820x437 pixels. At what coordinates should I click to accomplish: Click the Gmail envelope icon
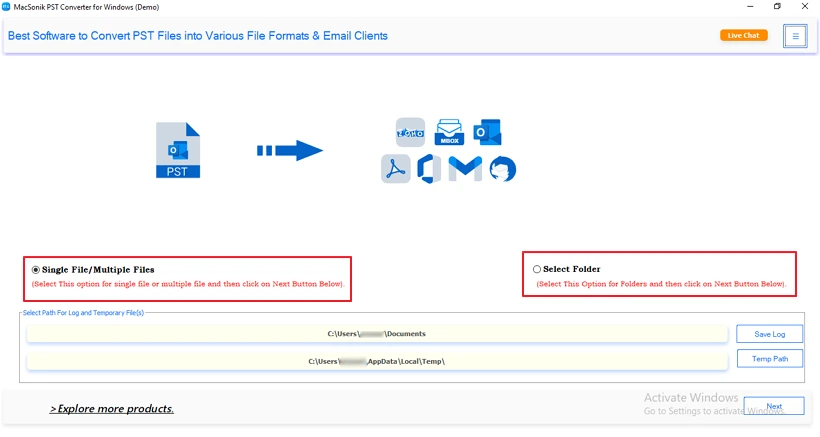[x=465, y=168]
